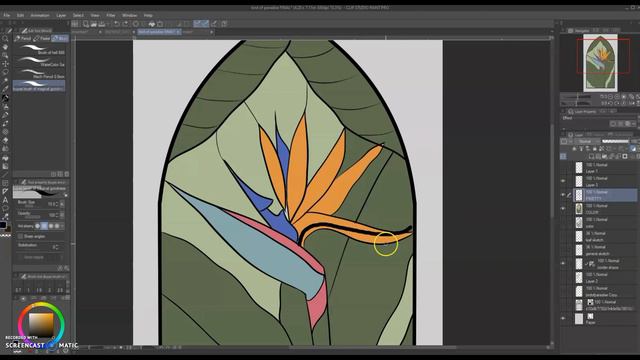Toggle the first highlighted snap icon
The height and width of the screenshot is (360, 640).
(x=197, y=24)
